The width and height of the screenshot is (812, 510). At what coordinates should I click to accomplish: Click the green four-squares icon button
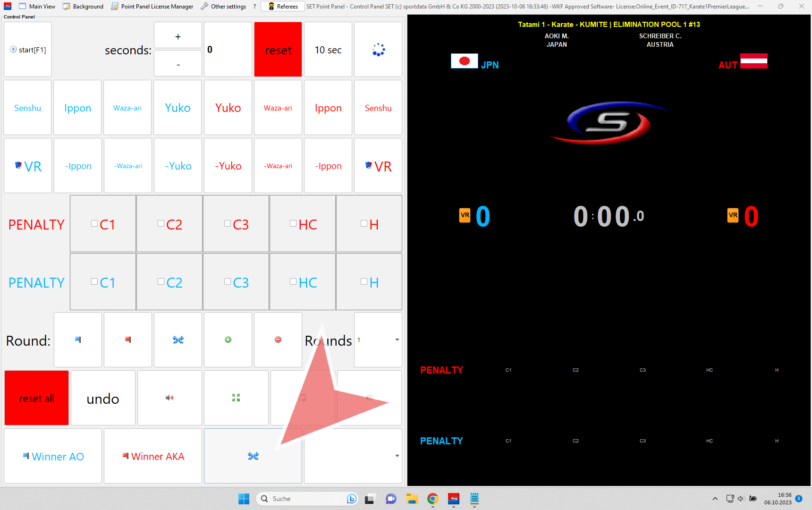(236, 398)
